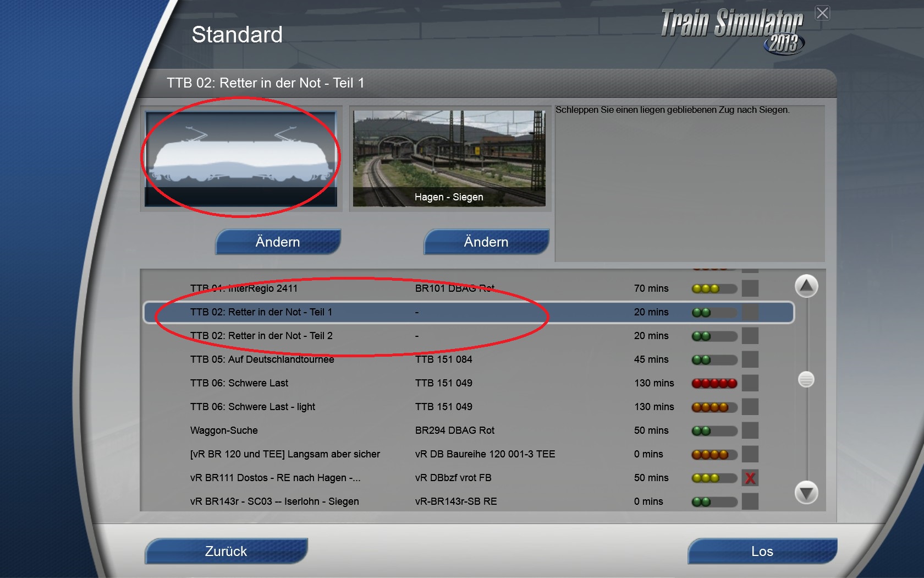This screenshot has height=578, width=924.
Task: Click TTB 151 049 in Schwere Last - light row
Action: (x=444, y=407)
